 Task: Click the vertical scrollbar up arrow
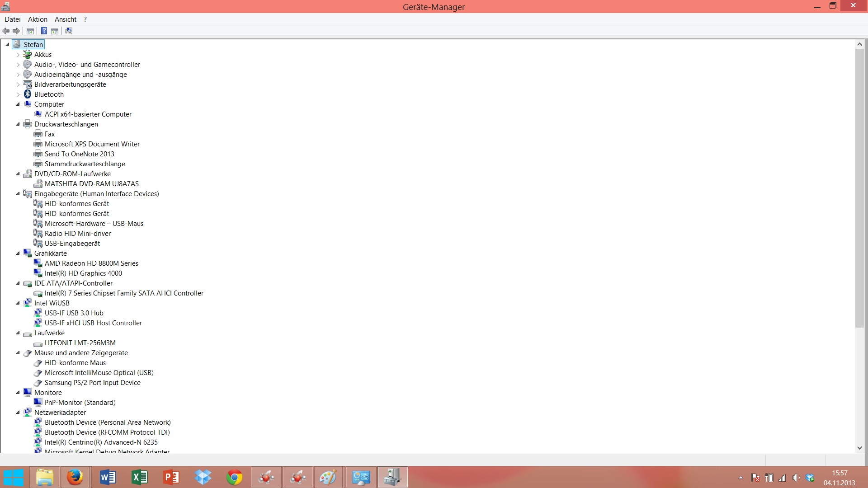[x=859, y=44]
